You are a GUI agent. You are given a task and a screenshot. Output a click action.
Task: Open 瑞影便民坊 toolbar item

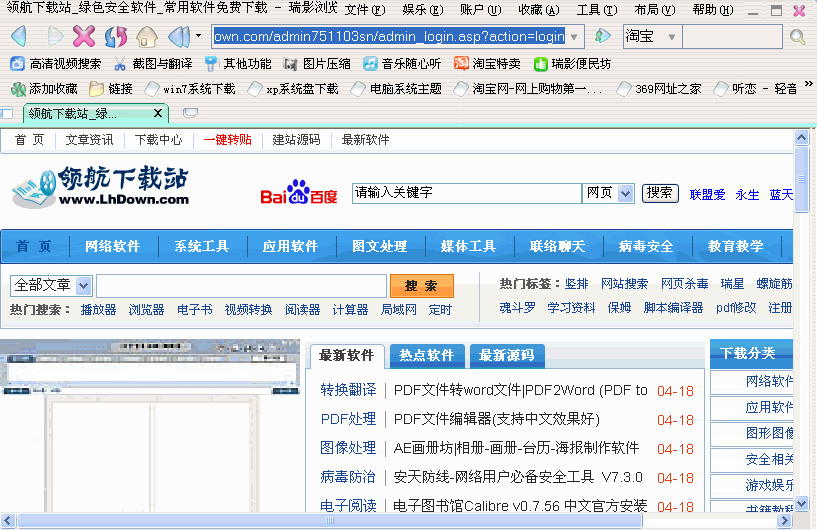pyautogui.click(x=572, y=64)
